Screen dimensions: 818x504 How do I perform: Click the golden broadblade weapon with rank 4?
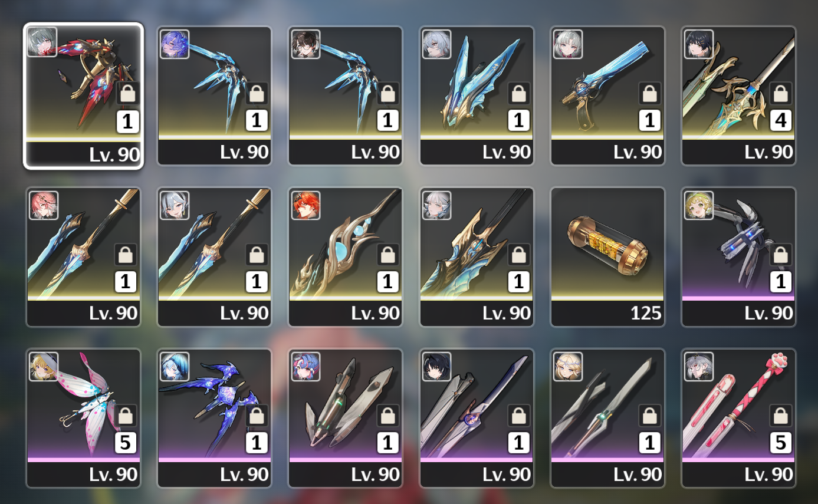738,95
